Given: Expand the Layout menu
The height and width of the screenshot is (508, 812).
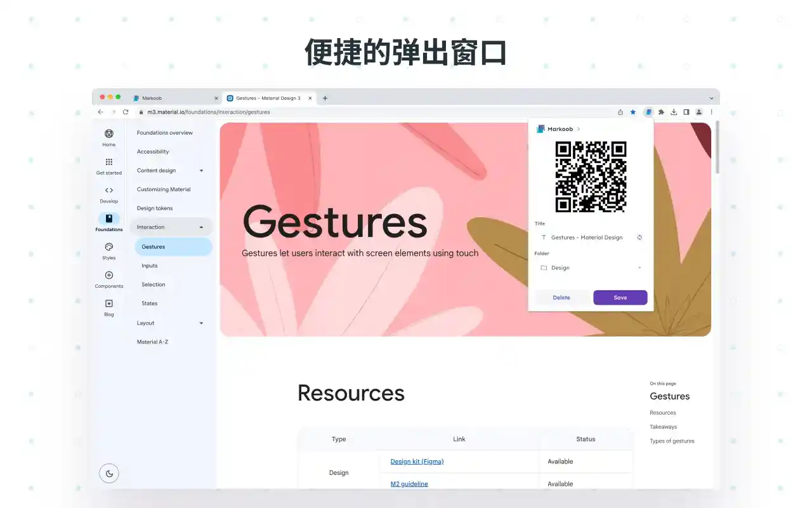Looking at the screenshot, I should pos(201,323).
